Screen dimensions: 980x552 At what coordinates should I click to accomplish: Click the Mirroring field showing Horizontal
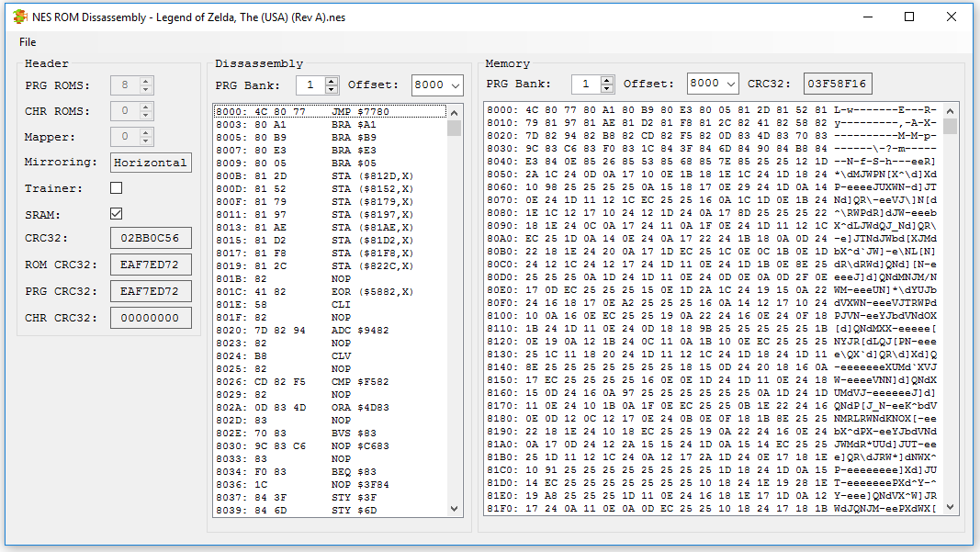[151, 163]
